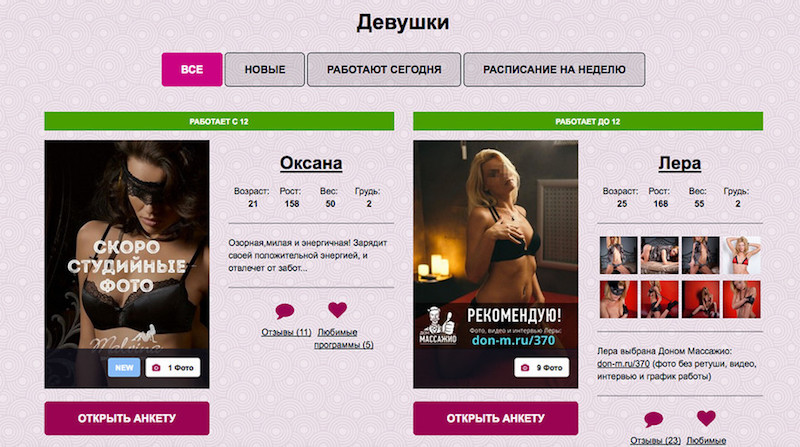Open the РАБОТАЮТ СЕГОДНЯ tab
800x447 pixels.
[384, 69]
